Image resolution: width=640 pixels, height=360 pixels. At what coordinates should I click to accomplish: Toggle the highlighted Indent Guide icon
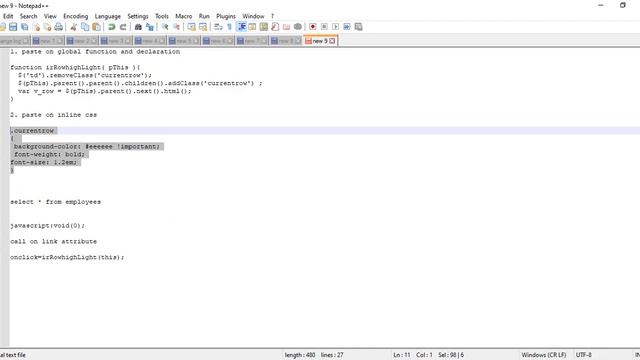(x=241, y=27)
